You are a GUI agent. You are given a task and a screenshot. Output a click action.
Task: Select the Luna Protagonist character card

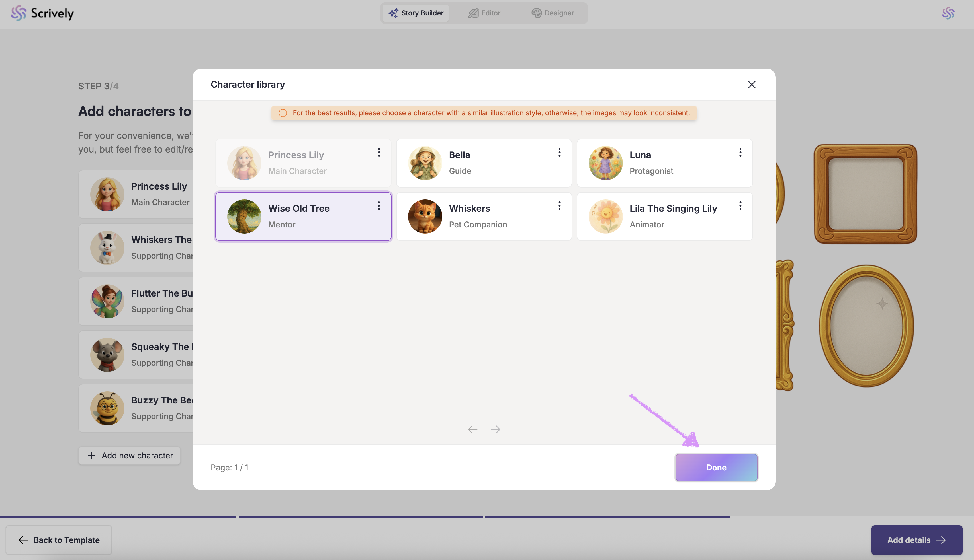click(x=664, y=163)
